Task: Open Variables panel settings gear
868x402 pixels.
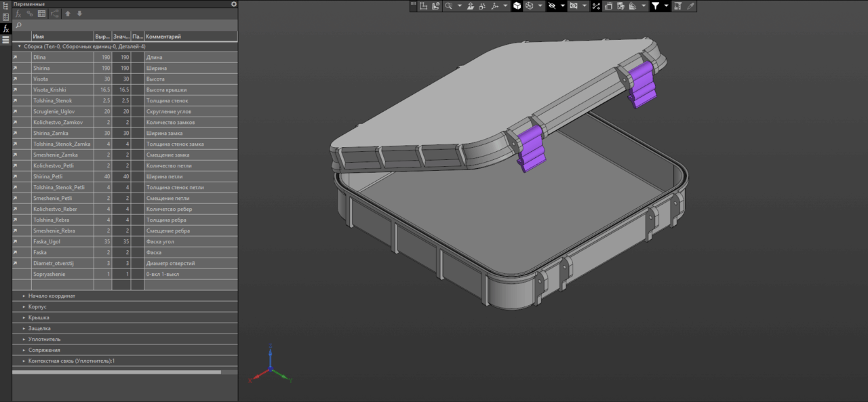Action: [233, 4]
